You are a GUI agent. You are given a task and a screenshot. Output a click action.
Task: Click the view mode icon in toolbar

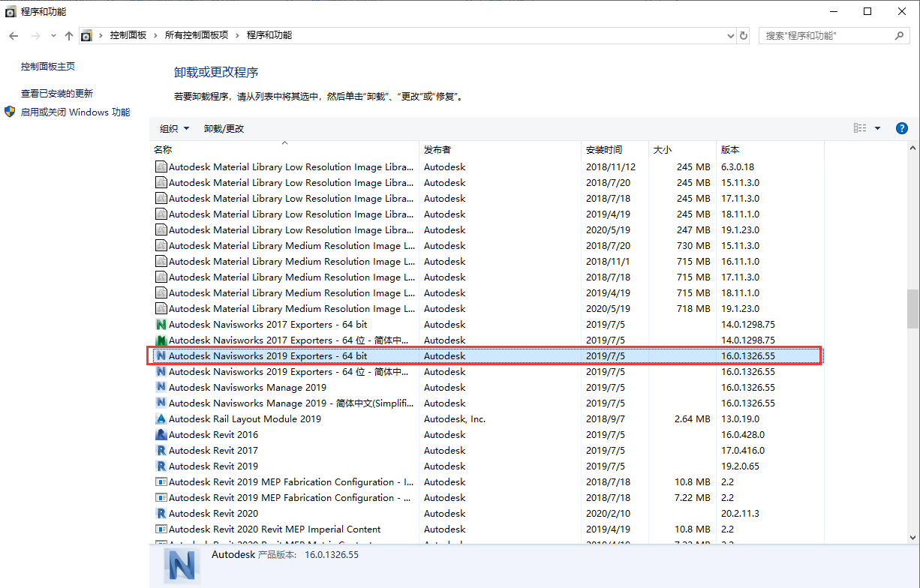860,128
